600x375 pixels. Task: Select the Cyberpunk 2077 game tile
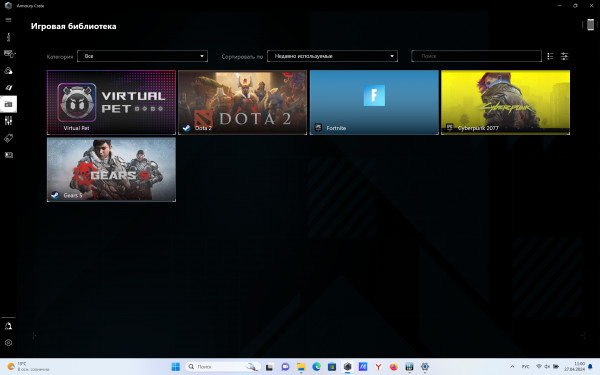tap(505, 102)
